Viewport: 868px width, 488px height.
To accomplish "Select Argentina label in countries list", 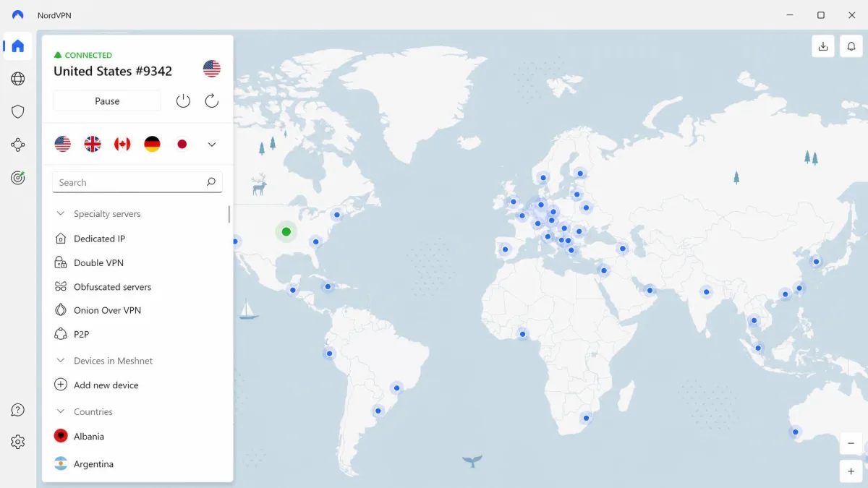I will coord(93,464).
